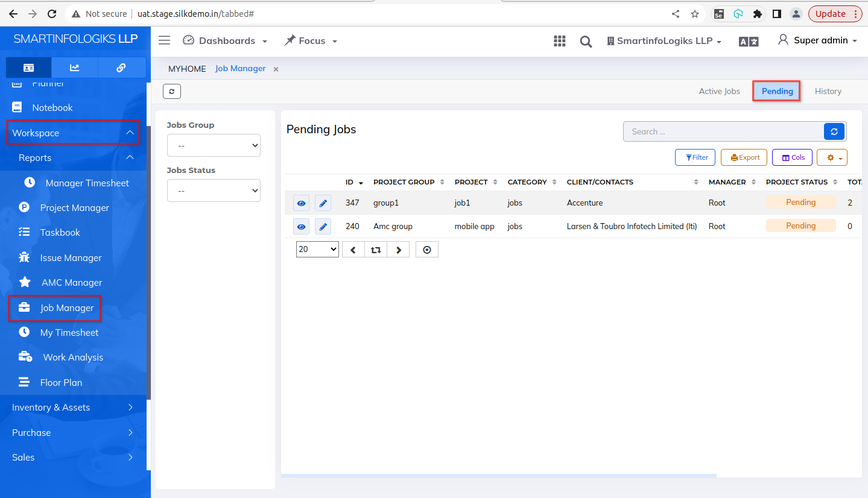Select the Pending tab
The width and height of the screenshot is (868, 498).
[777, 91]
